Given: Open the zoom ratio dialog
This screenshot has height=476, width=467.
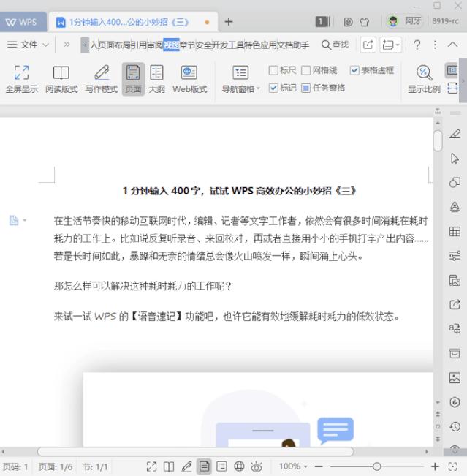Looking at the screenshot, I should pos(424,79).
